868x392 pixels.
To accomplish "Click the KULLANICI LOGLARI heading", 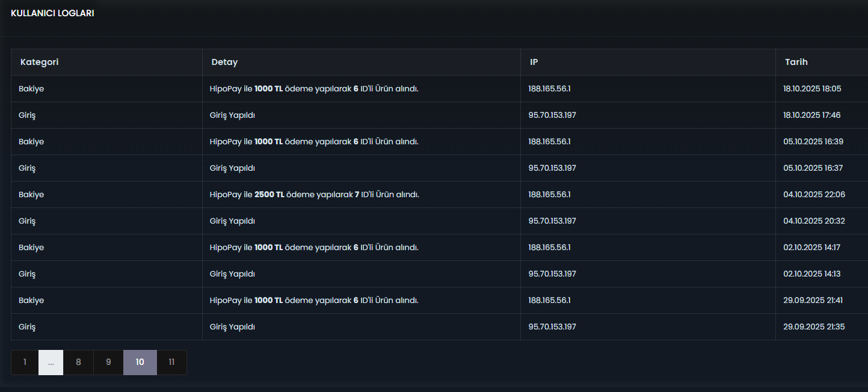I will point(52,13).
